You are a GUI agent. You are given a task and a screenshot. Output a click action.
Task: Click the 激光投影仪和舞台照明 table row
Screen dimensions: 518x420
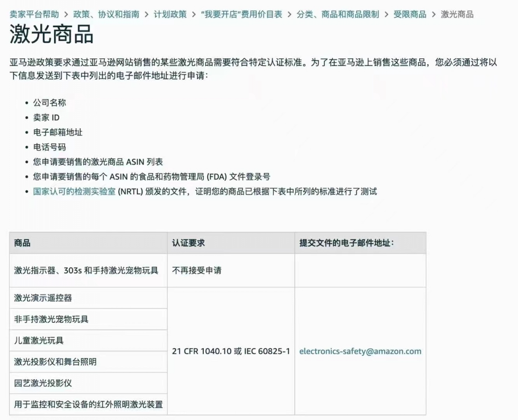88,362
